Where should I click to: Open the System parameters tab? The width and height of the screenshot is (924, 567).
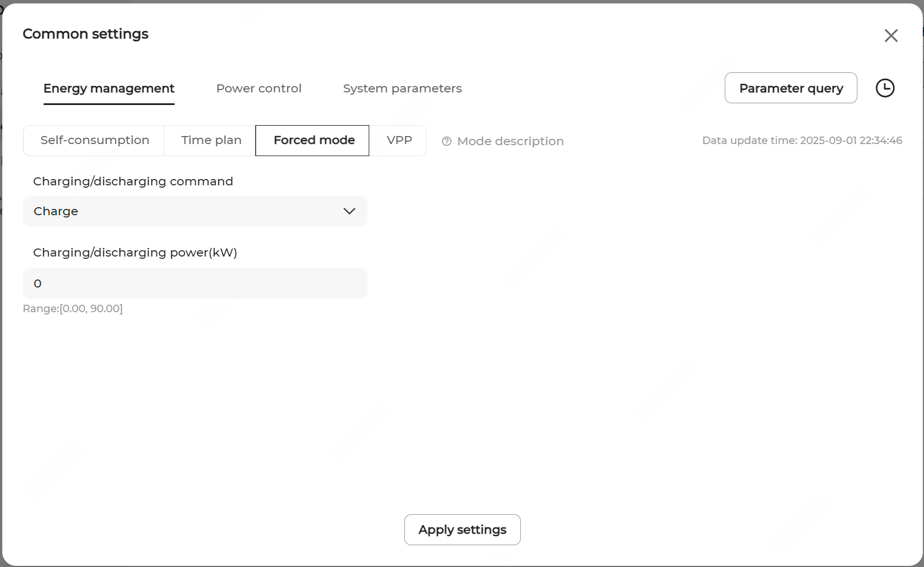click(x=402, y=88)
